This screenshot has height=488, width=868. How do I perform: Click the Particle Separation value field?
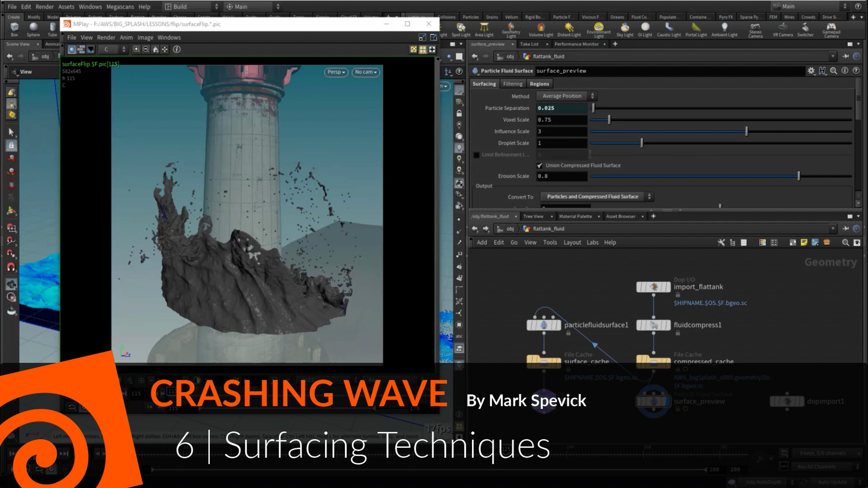pyautogui.click(x=561, y=108)
